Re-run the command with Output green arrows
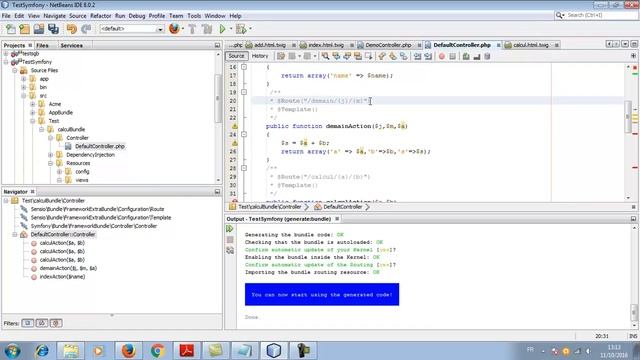Screen dimensions: 640x360 click(x=230, y=229)
